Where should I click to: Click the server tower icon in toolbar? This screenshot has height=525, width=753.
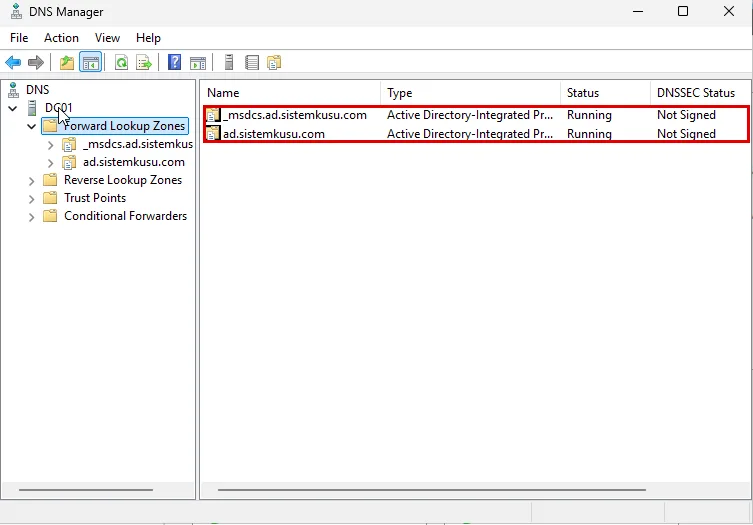click(229, 62)
